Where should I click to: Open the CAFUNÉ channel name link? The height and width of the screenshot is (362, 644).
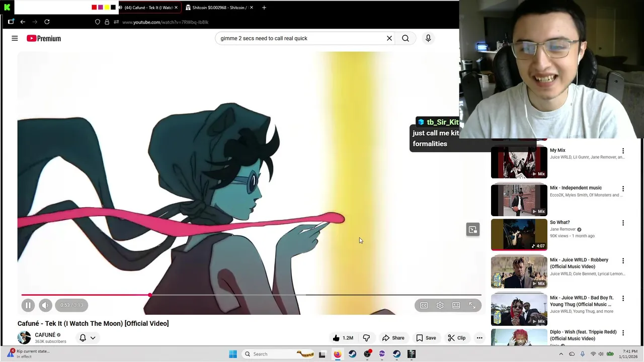point(45,335)
